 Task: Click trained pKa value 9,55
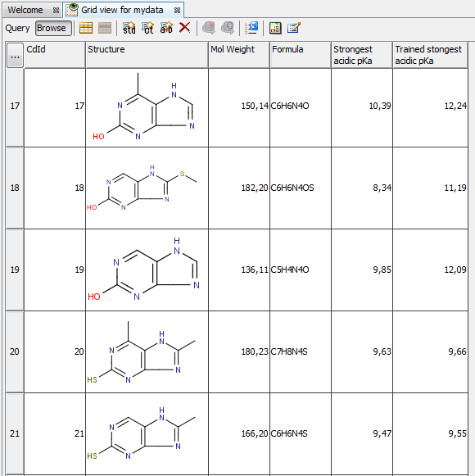pos(430,434)
